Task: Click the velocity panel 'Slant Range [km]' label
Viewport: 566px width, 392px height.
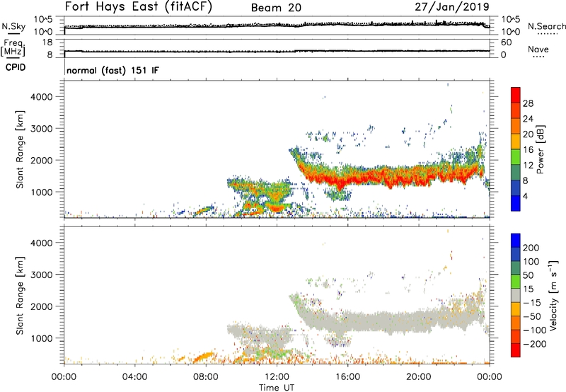Action: pos(20,295)
